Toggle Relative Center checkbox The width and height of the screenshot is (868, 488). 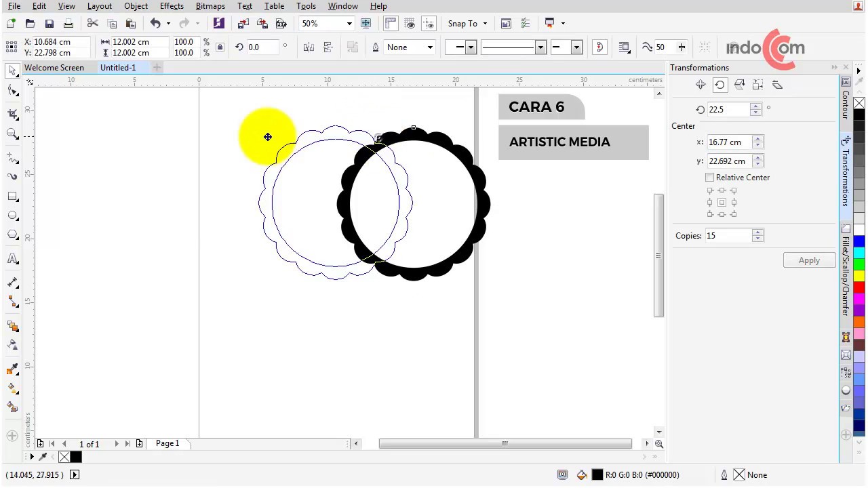(x=710, y=177)
